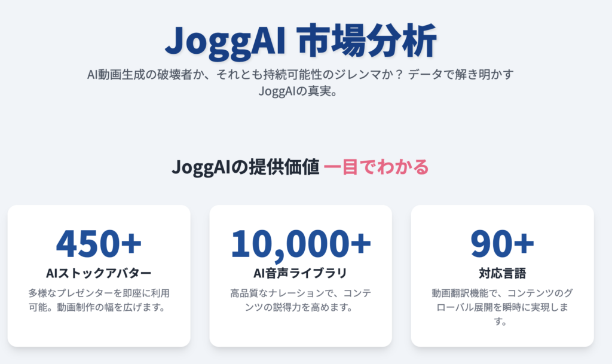Viewport: 612px width, 364px height.
Task: Click the AI音声ライブラリ label
Action: [x=300, y=273]
